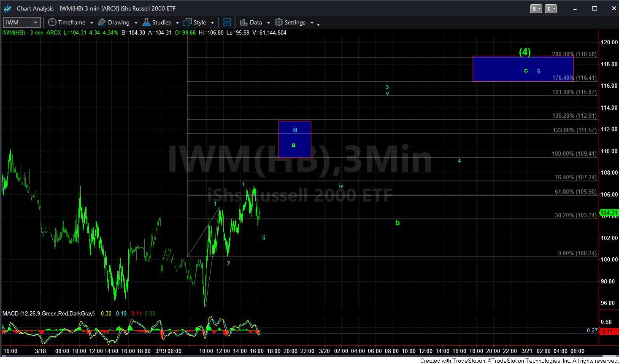Select the cyan wave '4' label

[x=460, y=161]
